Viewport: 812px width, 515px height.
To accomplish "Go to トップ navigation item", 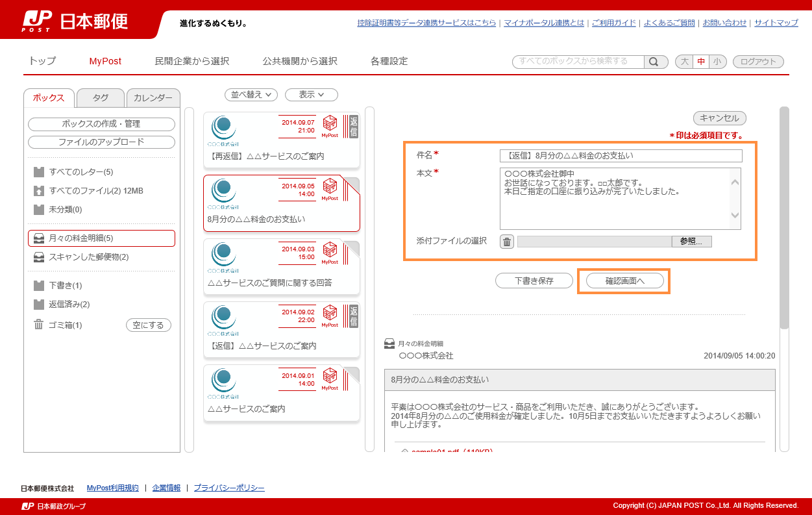I will [x=42, y=61].
